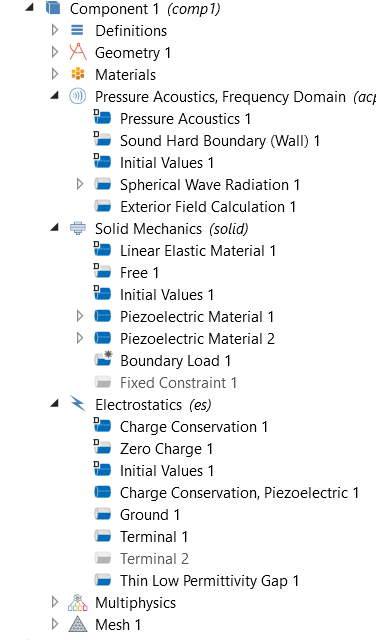The width and height of the screenshot is (376, 640).
Task: Click the Component 1 cube icon
Action: coord(53,8)
